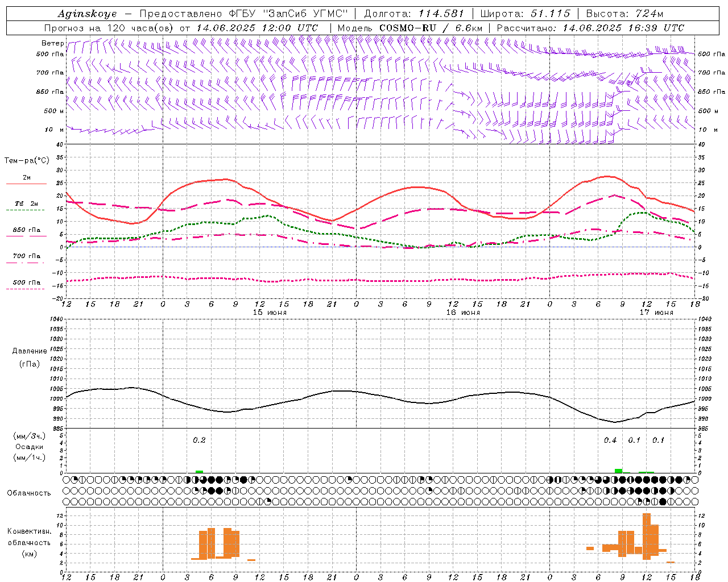Click the Давление pressure panel label
The width and height of the screenshot is (728, 582).
click(x=30, y=351)
